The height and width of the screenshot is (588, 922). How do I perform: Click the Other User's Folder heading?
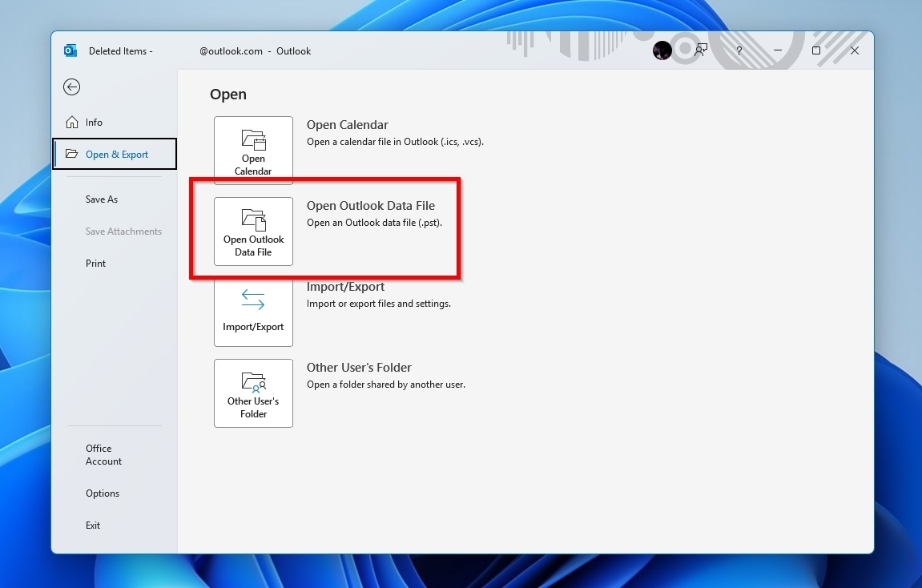[x=360, y=368]
